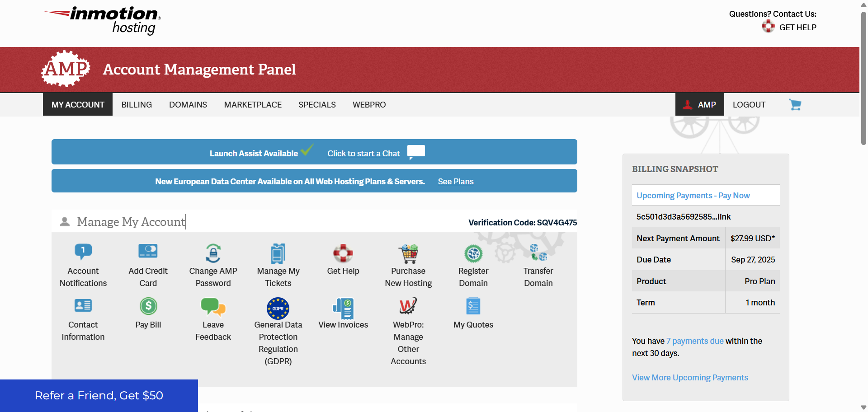Open Contact Information card icon
The height and width of the screenshot is (412, 868).
[x=83, y=306]
